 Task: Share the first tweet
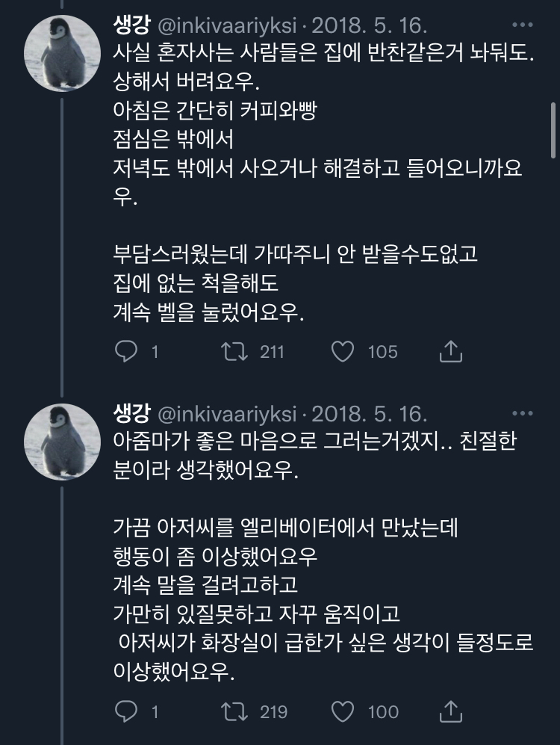tap(451, 351)
